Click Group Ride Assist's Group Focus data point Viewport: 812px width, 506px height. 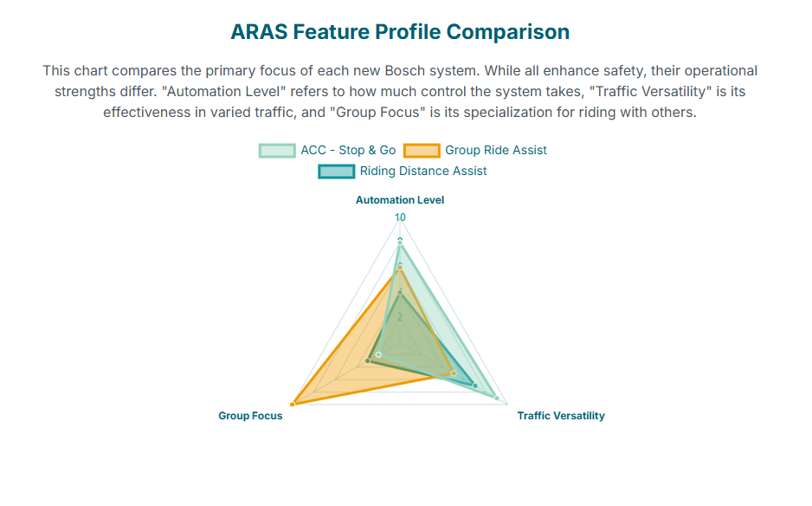coord(293,404)
